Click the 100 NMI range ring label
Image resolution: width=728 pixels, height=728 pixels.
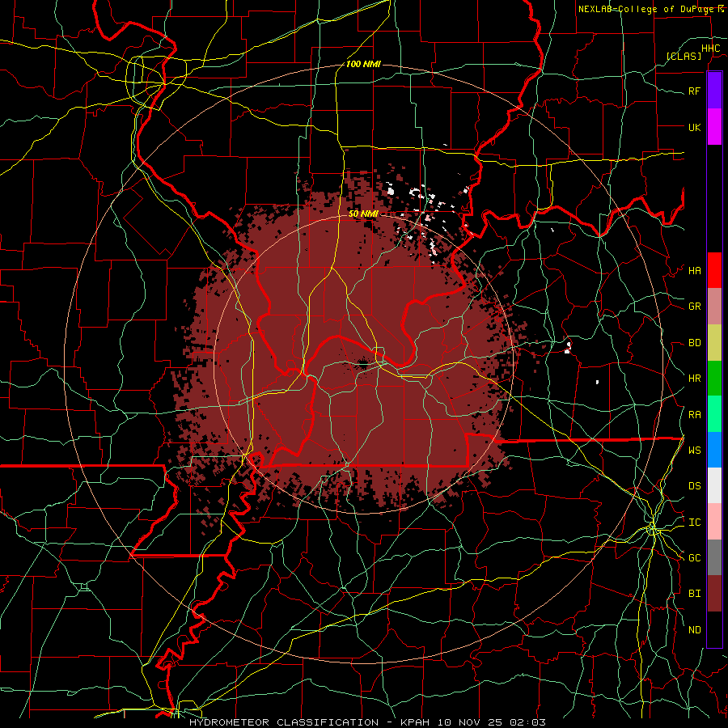coord(363,64)
